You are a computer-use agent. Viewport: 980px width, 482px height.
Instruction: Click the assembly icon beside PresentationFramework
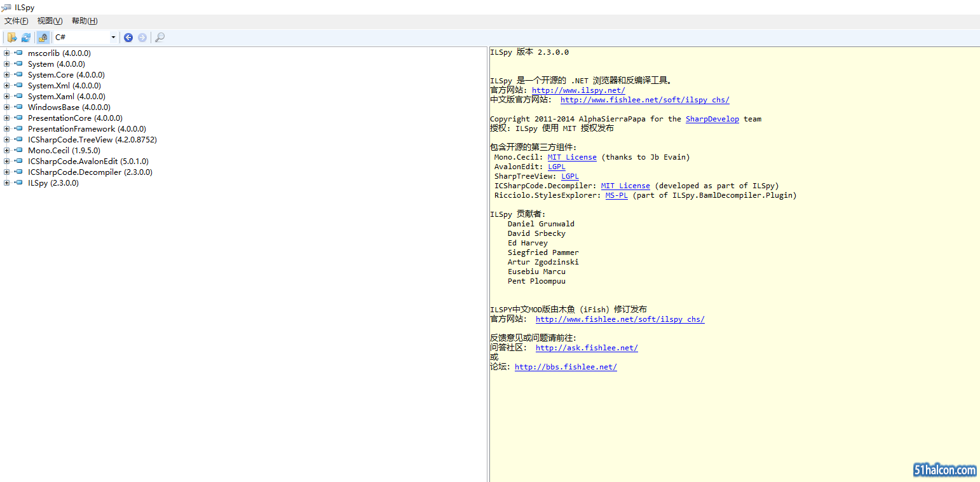tap(18, 129)
